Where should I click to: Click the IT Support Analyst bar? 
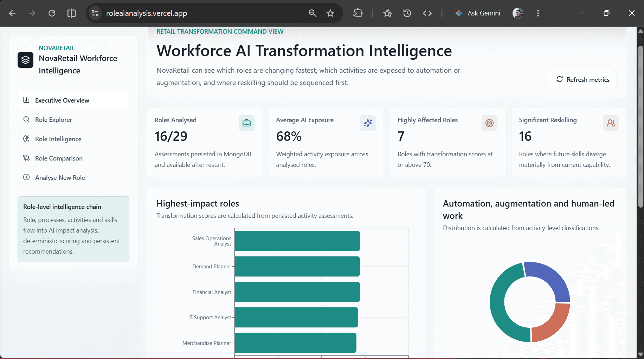[296, 317]
